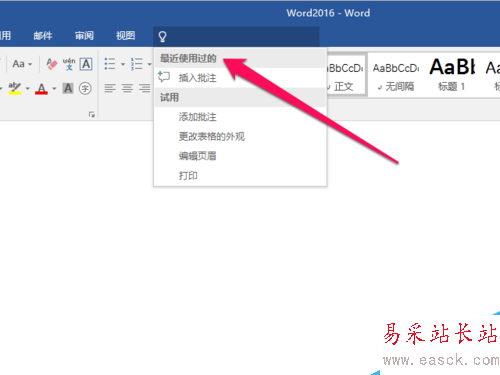Switch to the 审阅 ribbon tab

point(84,36)
